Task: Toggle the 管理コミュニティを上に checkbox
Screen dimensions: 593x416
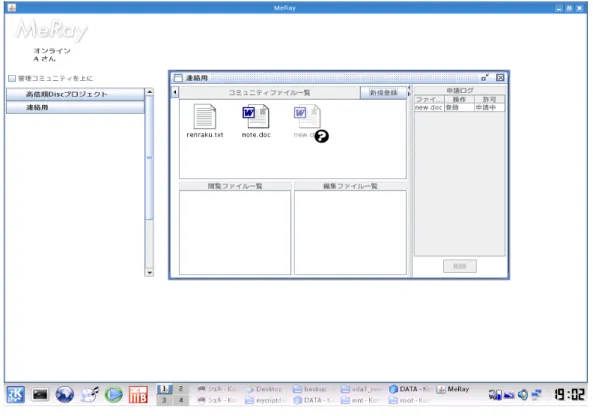Action: (x=12, y=78)
